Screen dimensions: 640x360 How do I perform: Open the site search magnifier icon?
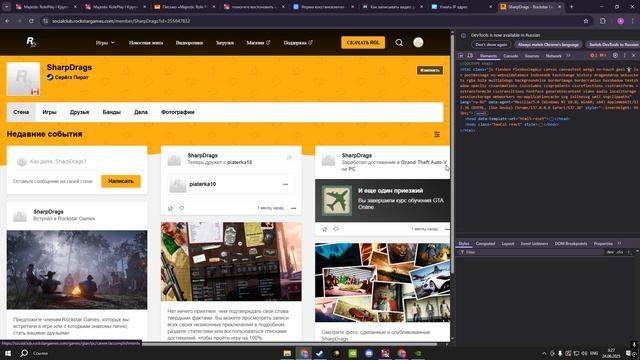pyautogui.click(x=399, y=42)
